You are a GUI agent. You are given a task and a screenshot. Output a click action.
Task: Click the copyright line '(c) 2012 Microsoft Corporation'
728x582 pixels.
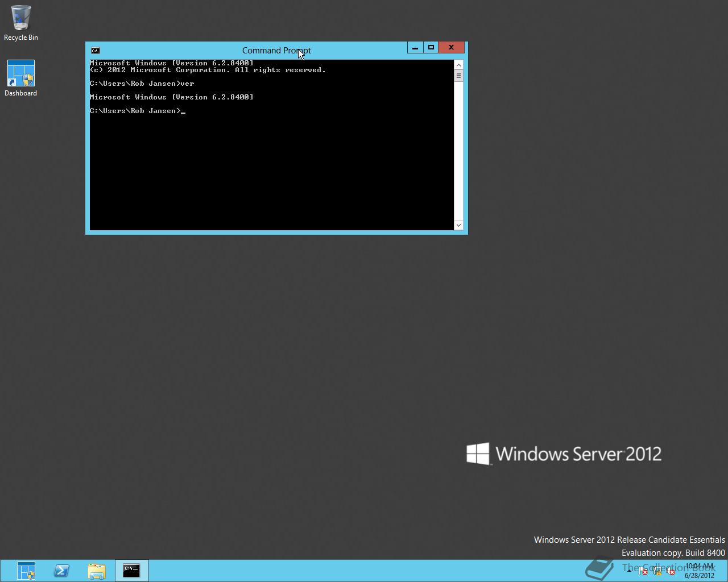tap(208, 70)
